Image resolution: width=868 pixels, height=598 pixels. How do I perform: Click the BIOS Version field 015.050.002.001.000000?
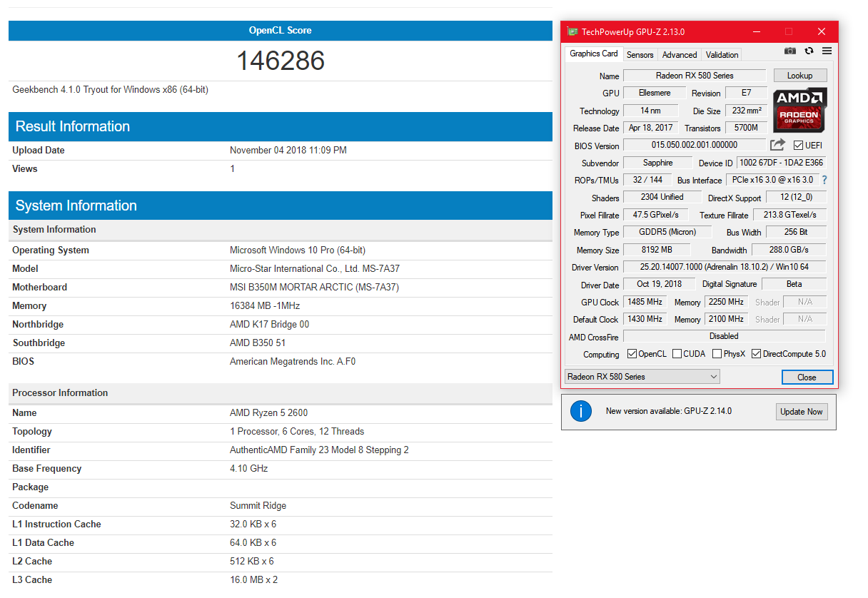coord(695,145)
